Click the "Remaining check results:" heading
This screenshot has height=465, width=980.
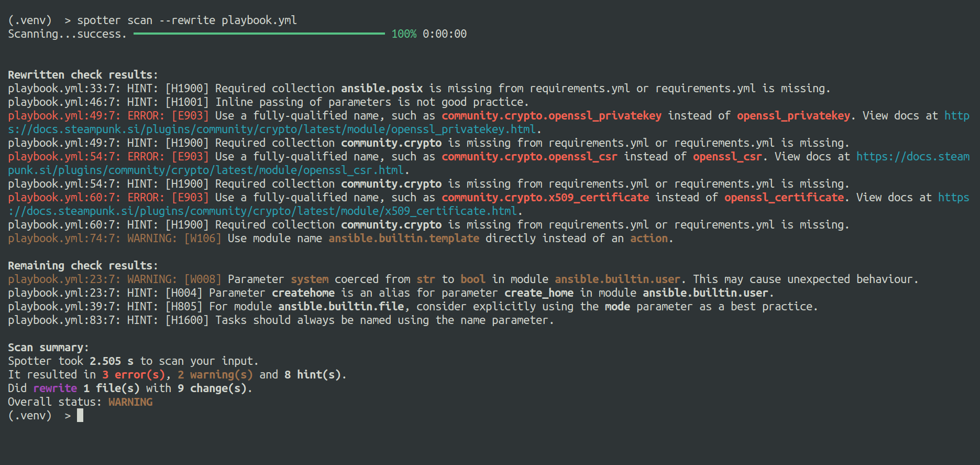coord(83,266)
